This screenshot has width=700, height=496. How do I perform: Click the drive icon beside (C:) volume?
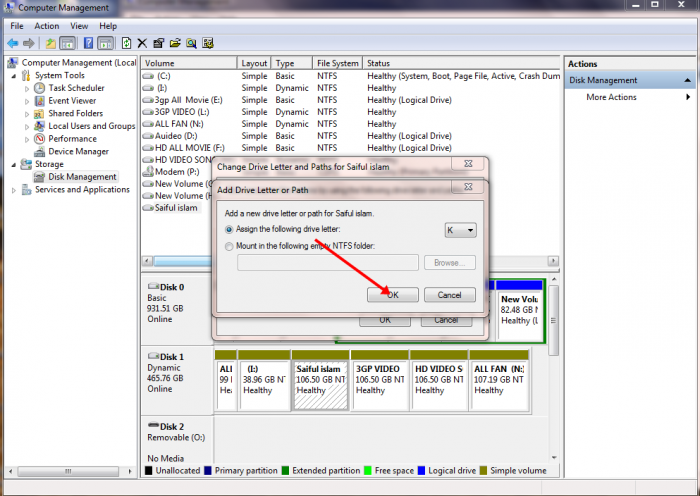148,76
